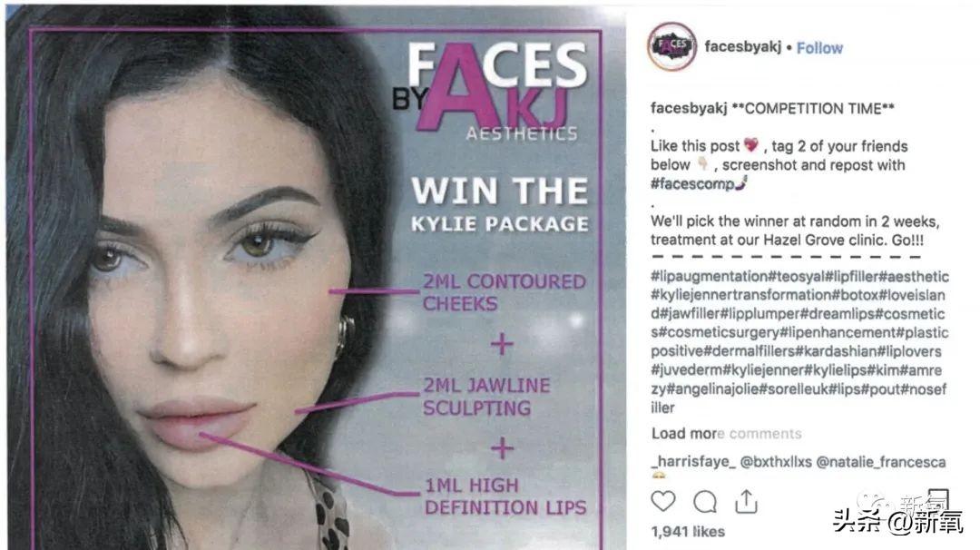The width and height of the screenshot is (980, 550).
Task: Open the @natalie_francesca mention
Action: point(882,462)
